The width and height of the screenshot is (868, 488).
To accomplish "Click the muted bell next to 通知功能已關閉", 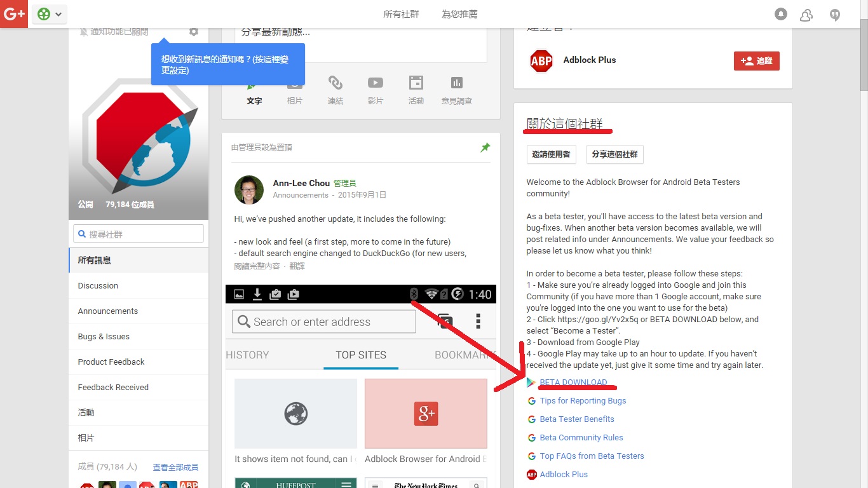I will click(84, 32).
